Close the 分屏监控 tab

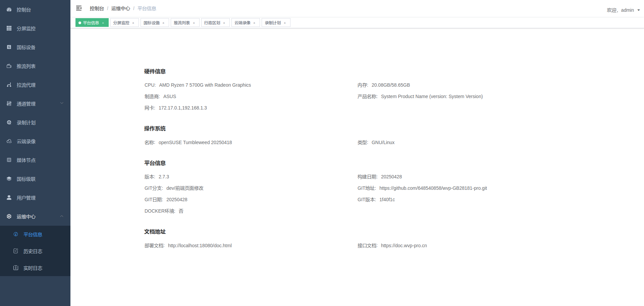tap(133, 23)
